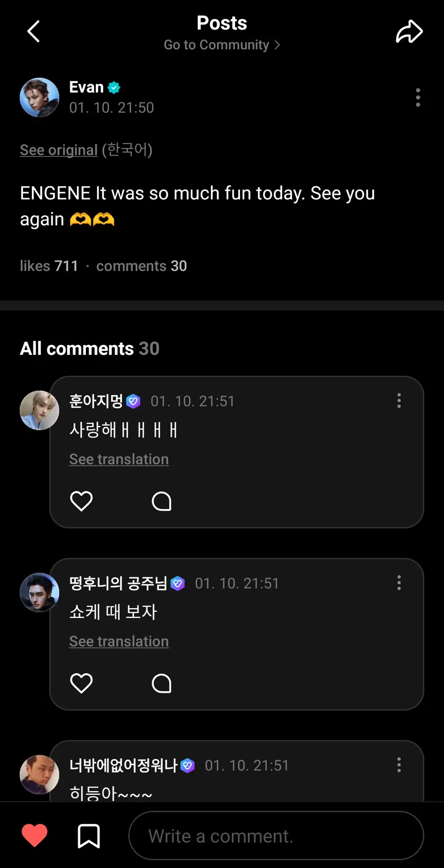Go to Community link under Posts
The height and width of the screenshot is (868, 444).
point(222,45)
